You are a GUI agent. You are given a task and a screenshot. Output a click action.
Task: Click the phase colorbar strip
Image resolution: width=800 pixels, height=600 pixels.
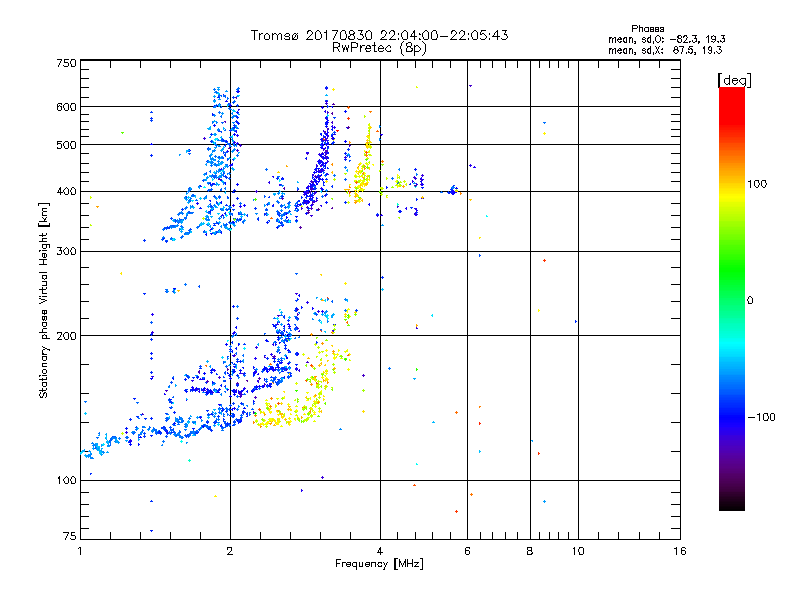click(x=732, y=298)
